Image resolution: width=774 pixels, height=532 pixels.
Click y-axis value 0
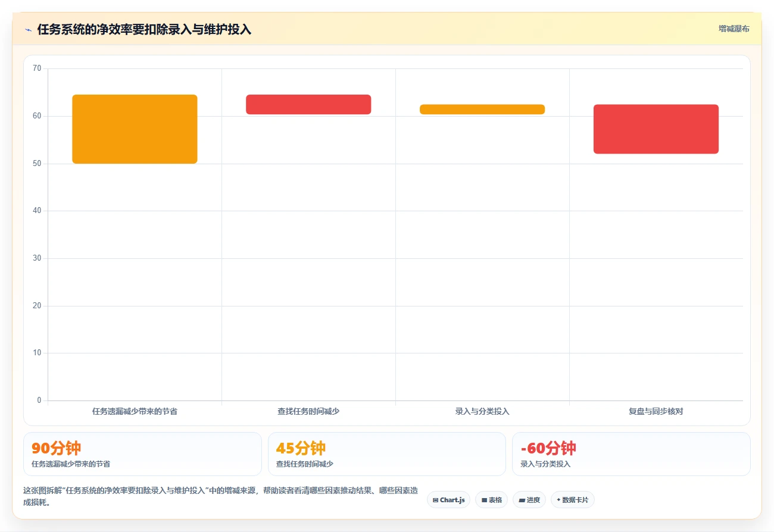coord(39,400)
